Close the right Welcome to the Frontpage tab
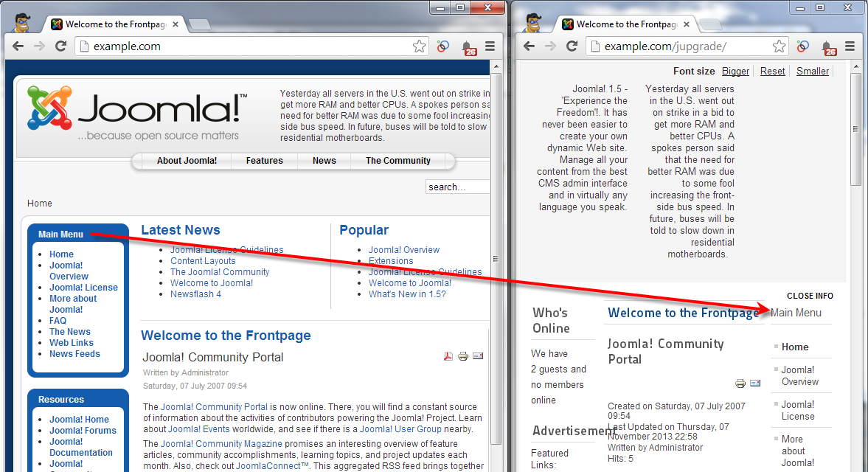The image size is (868, 472). pyautogui.click(x=687, y=24)
